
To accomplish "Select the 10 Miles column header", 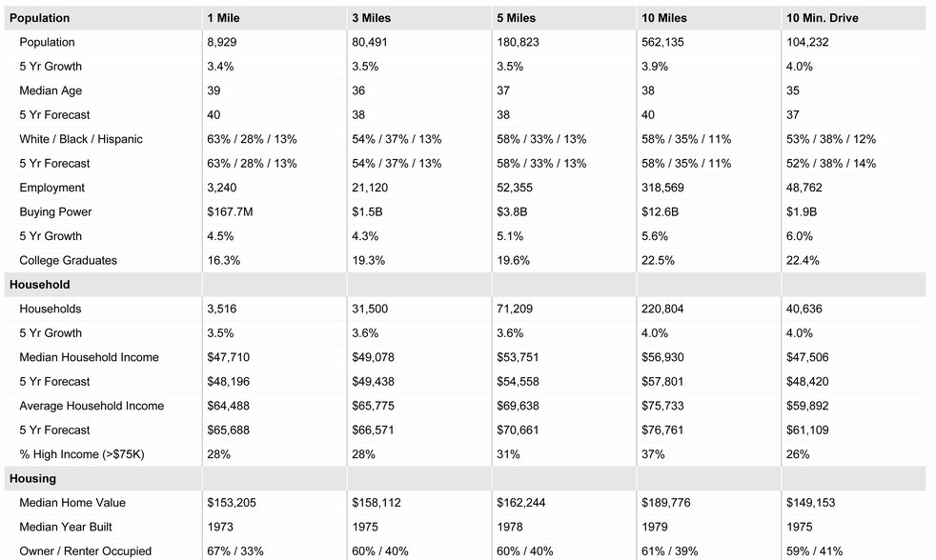I will [664, 18].
